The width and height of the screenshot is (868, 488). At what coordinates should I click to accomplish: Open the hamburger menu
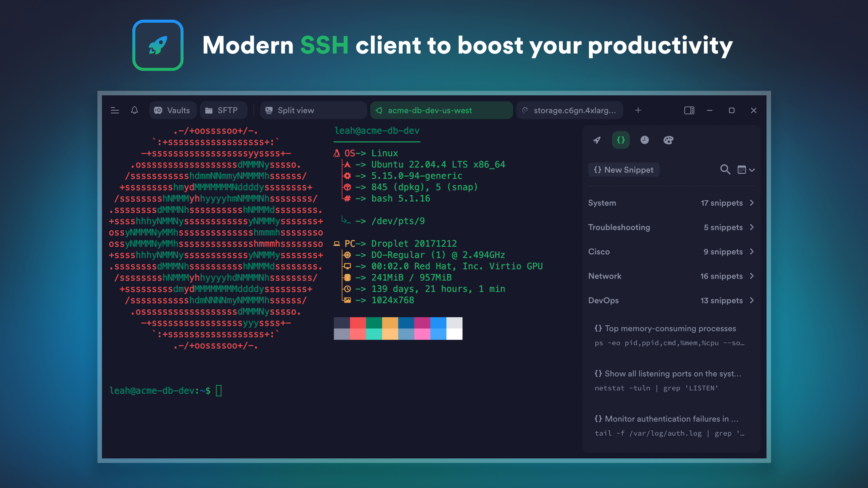[x=115, y=110]
